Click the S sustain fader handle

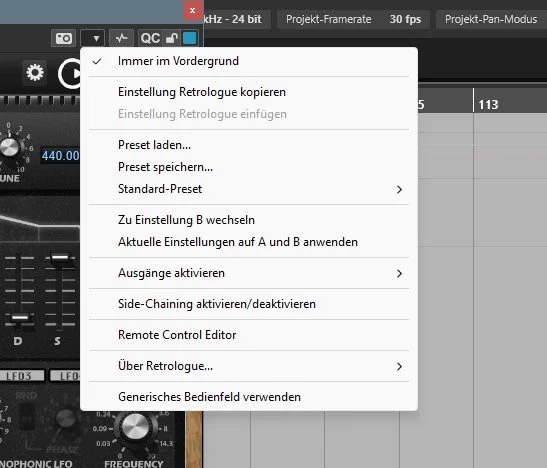tap(60, 258)
